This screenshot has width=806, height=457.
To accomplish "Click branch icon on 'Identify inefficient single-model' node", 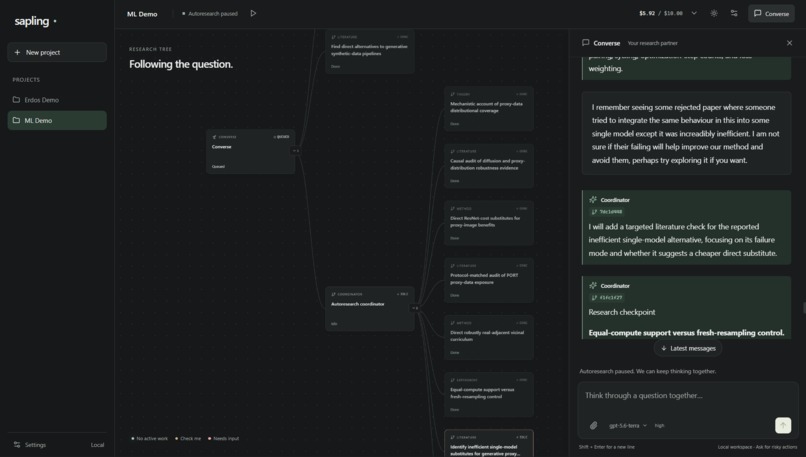I will pos(453,437).
